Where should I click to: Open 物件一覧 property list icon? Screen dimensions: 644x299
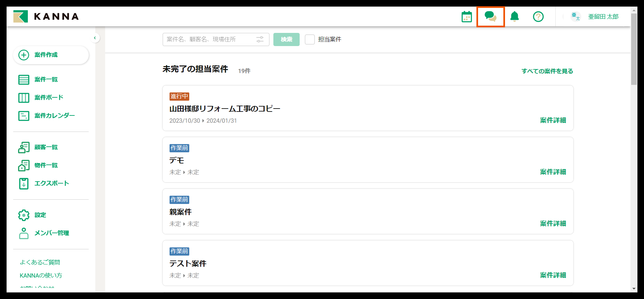pos(23,165)
